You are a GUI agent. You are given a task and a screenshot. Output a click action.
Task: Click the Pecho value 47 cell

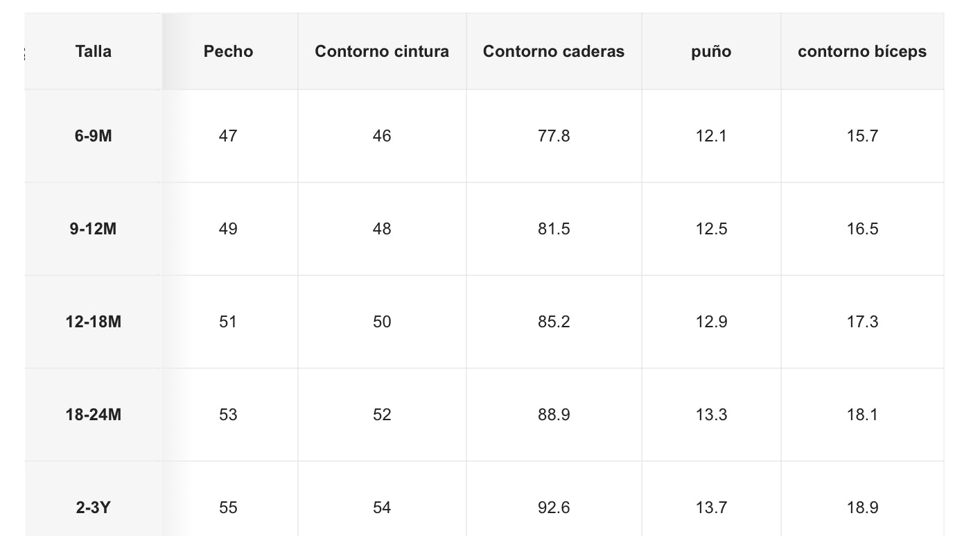coord(228,136)
